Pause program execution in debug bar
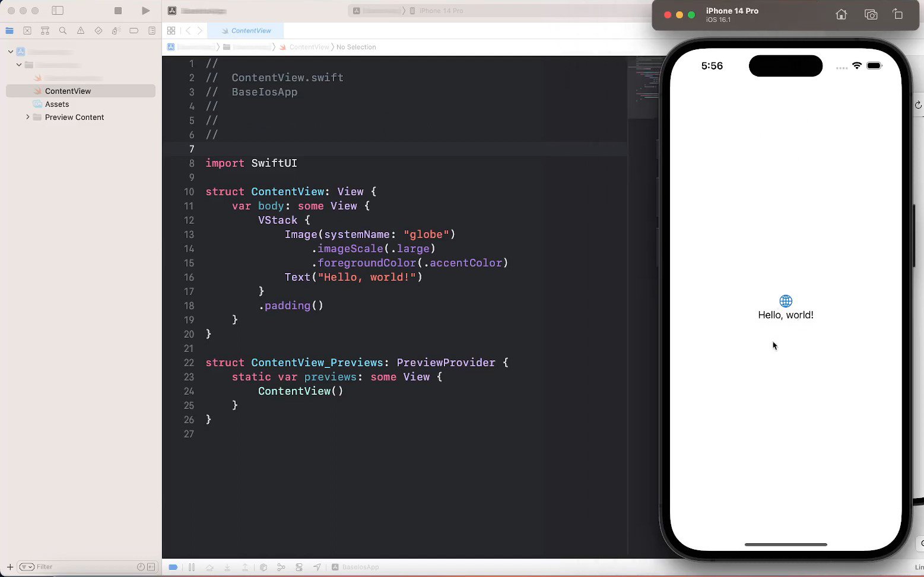This screenshot has height=577, width=924. (191, 568)
